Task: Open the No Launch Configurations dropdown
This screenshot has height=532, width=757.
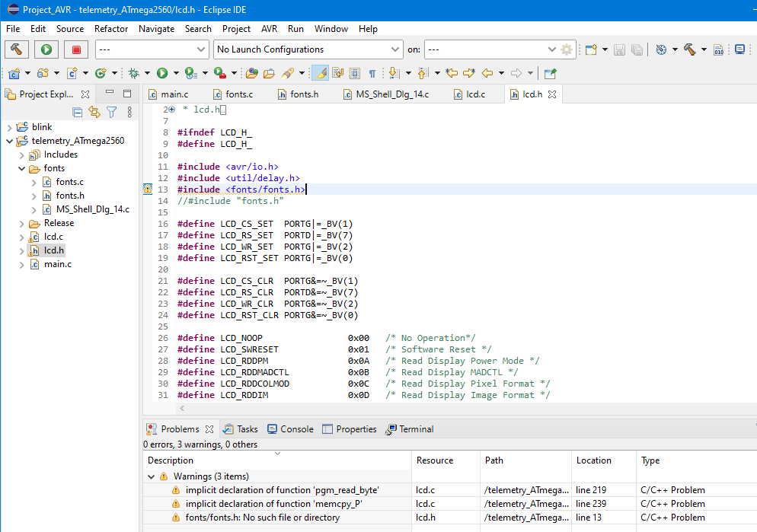Action: click(x=308, y=49)
